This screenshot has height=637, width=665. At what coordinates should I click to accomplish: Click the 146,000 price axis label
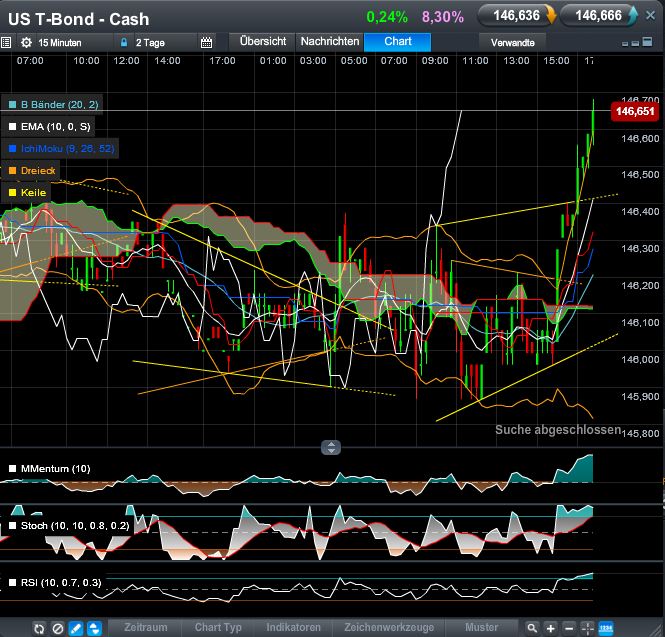pos(640,360)
